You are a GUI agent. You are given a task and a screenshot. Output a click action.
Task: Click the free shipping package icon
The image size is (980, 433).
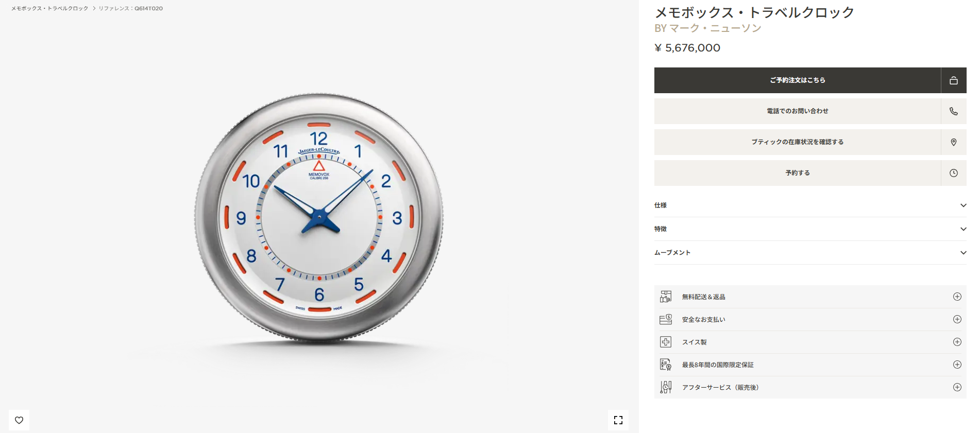click(666, 297)
